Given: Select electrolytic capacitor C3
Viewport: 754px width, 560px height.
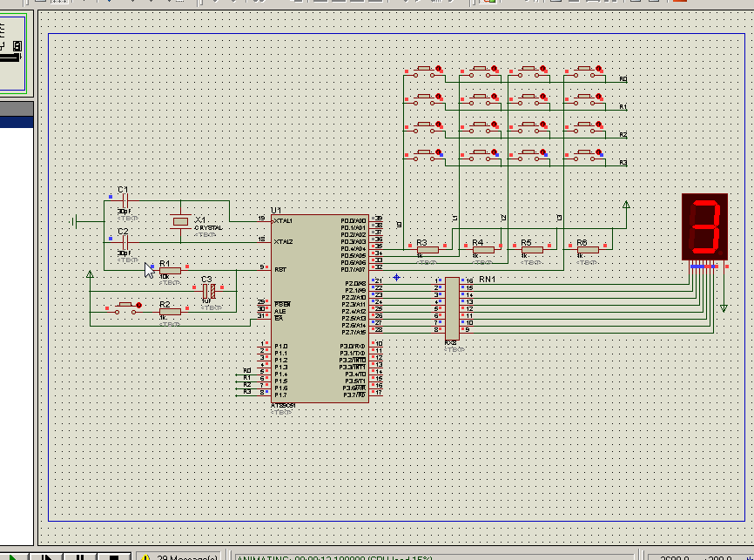Looking at the screenshot, I should click(x=208, y=291).
